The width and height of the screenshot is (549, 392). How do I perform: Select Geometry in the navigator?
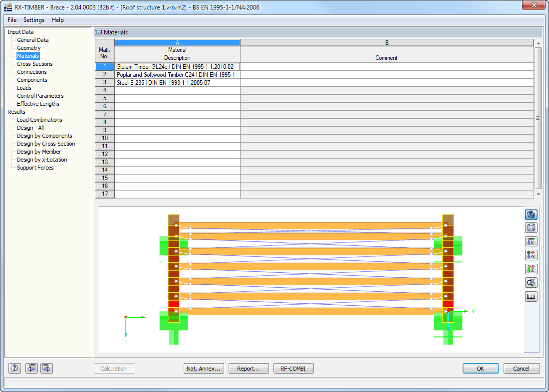(29, 48)
